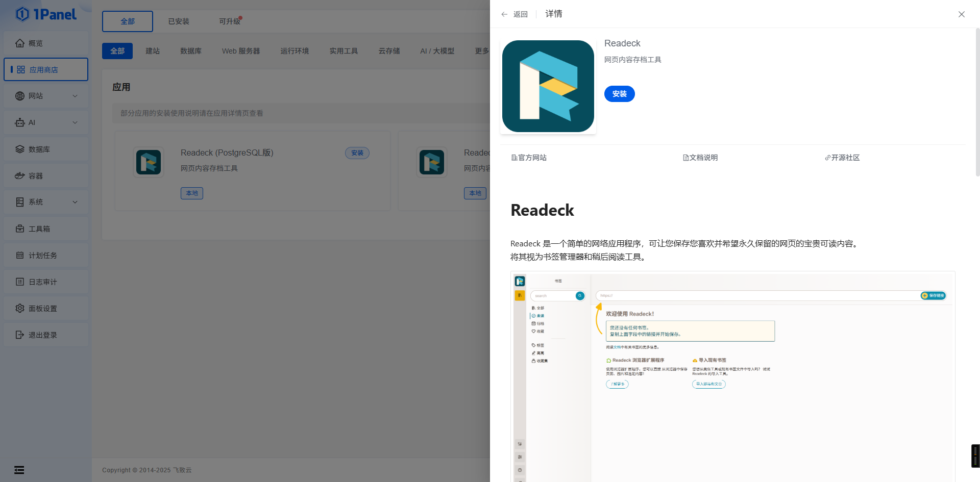Screen dimensions: 980x482
Task: Open the 更多 categories dropdown
Action: (x=482, y=51)
